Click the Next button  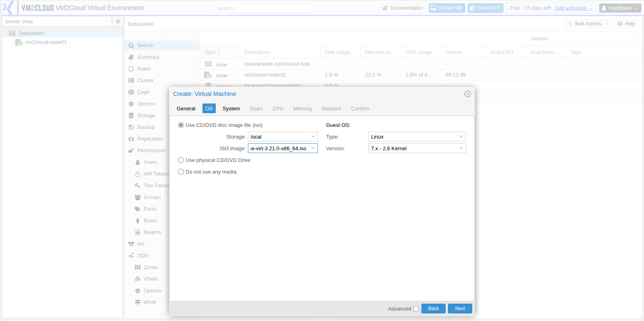(460, 309)
